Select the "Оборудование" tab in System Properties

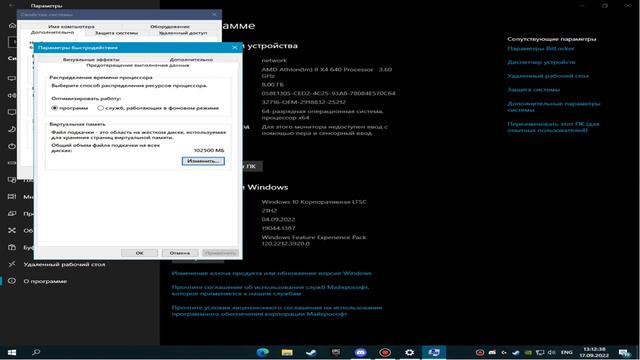(x=170, y=27)
